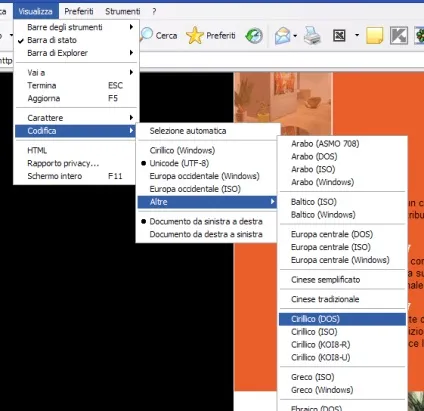The image size is (424, 411).
Task: Click the room photo on webpage
Action: (x=283, y=104)
